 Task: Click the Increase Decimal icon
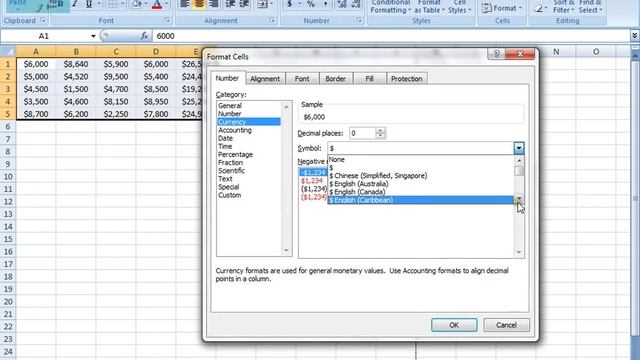342,4
